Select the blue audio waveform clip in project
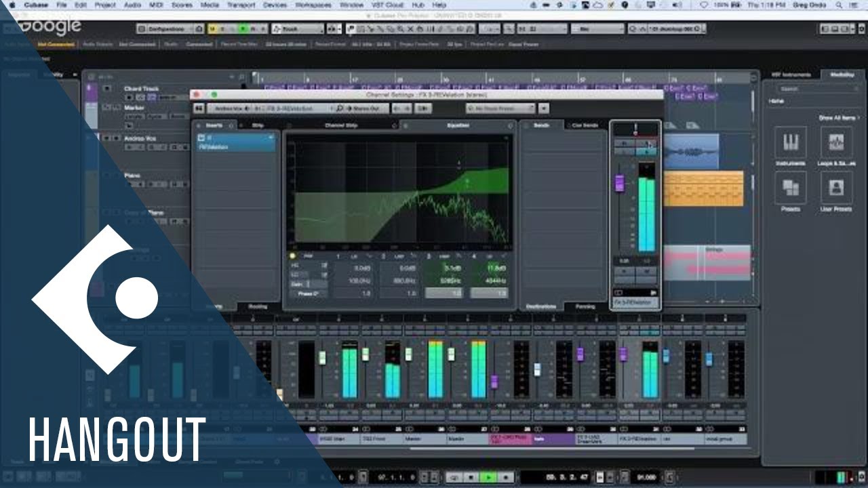 (x=692, y=151)
